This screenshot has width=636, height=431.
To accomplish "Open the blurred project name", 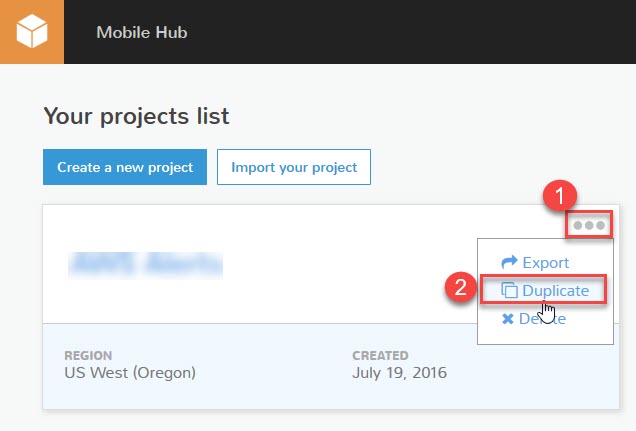I will (146, 265).
